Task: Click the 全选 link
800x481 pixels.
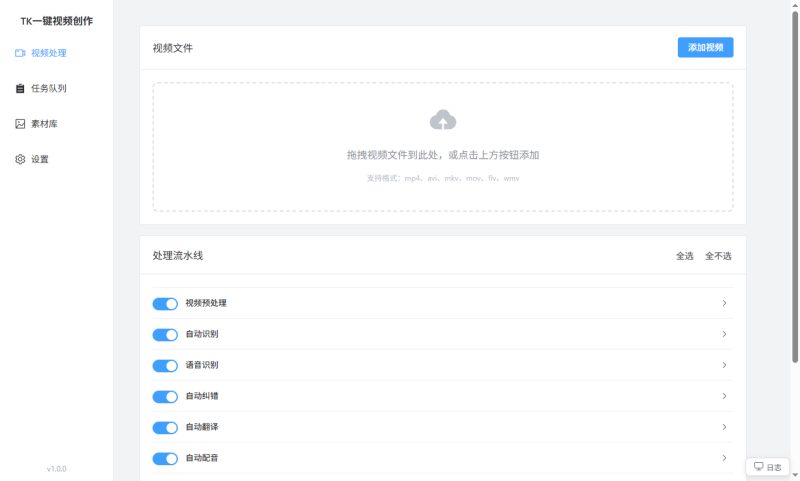Action: (x=684, y=256)
